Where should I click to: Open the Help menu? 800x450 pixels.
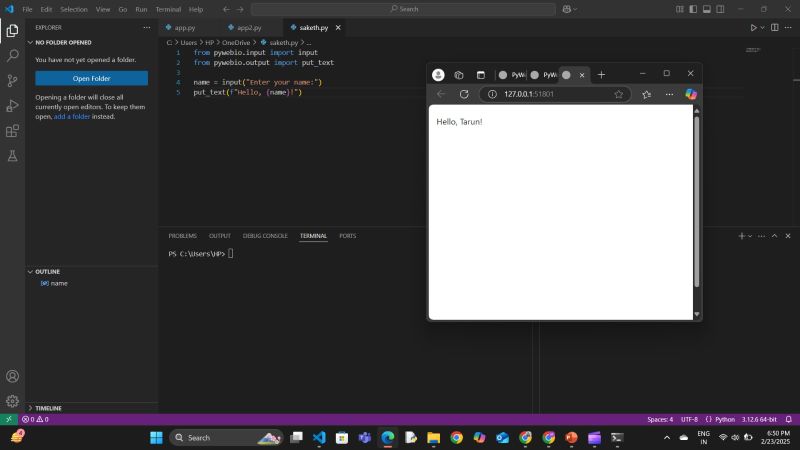pos(195,9)
